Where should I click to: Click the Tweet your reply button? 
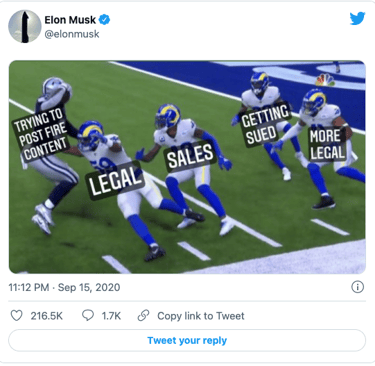(x=187, y=340)
